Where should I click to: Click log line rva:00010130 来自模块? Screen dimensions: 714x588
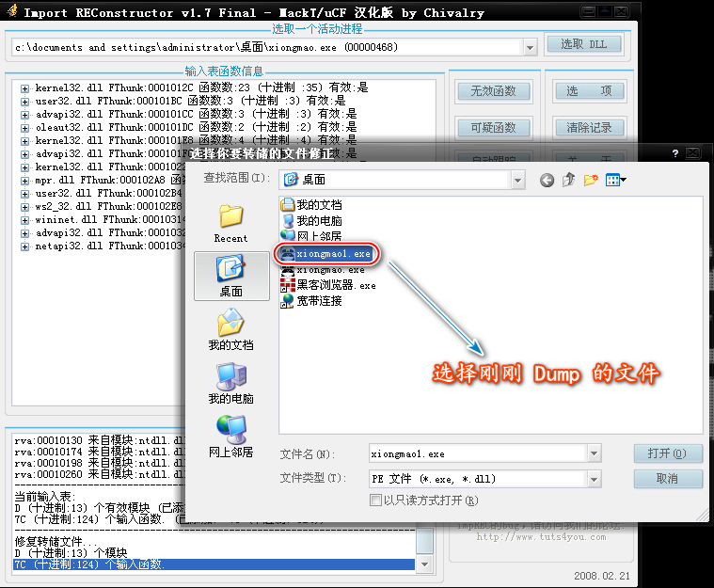pyautogui.click(x=100, y=441)
